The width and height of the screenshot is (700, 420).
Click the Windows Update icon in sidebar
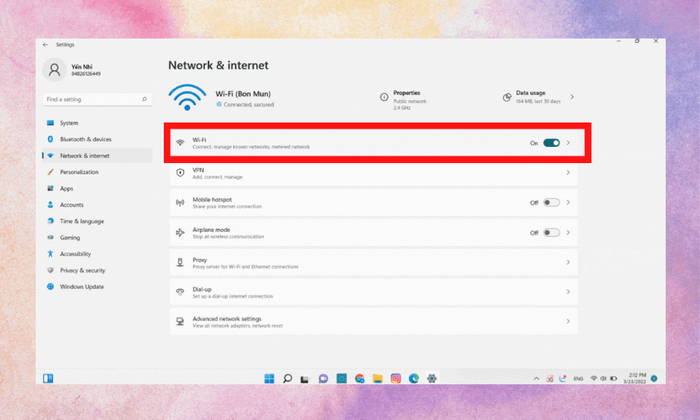[x=50, y=287]
